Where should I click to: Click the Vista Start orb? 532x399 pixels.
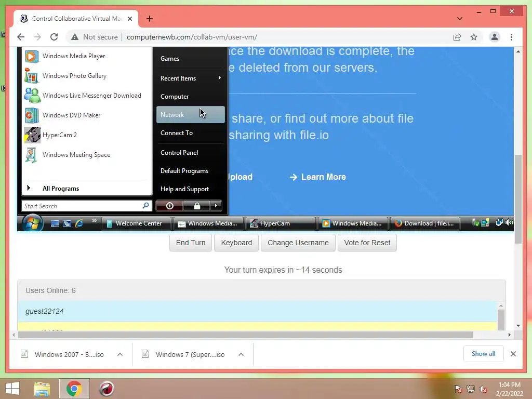pyautogui.click(x=33, y=223)
